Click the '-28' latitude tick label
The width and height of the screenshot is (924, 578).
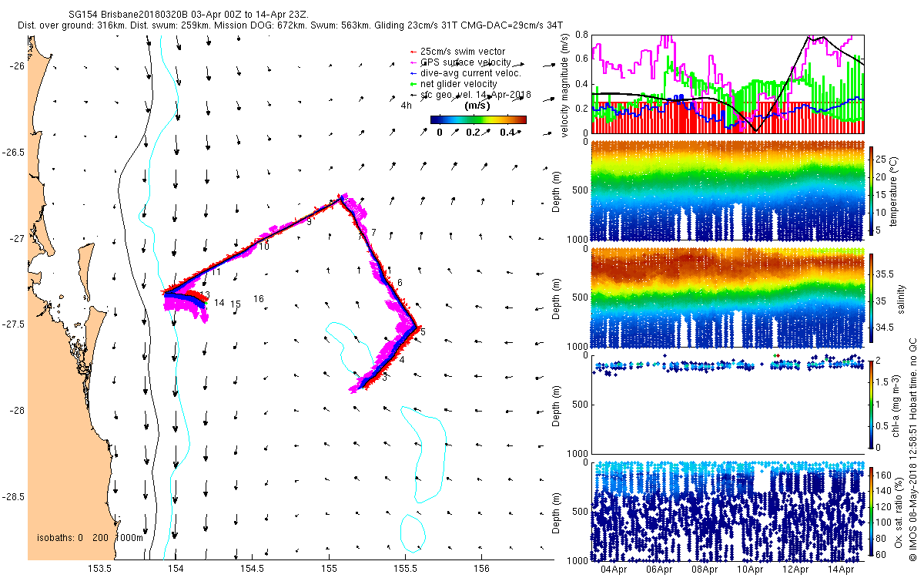18,411
